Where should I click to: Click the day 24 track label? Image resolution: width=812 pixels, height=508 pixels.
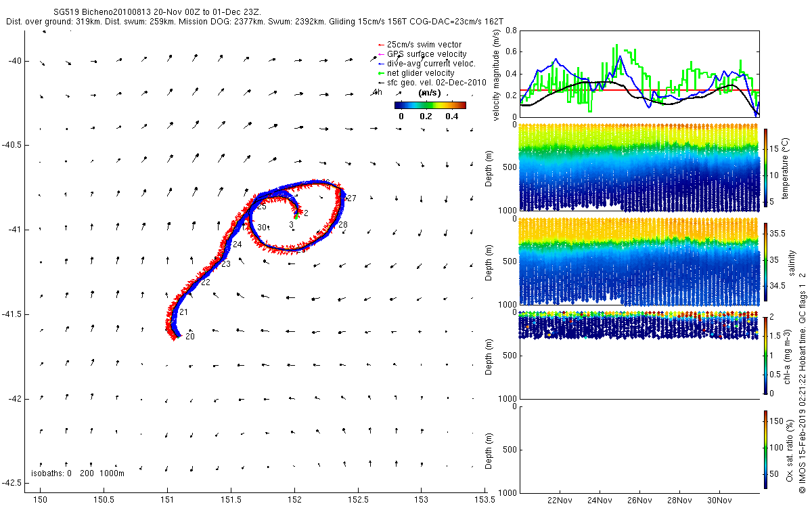pos(237,245)
